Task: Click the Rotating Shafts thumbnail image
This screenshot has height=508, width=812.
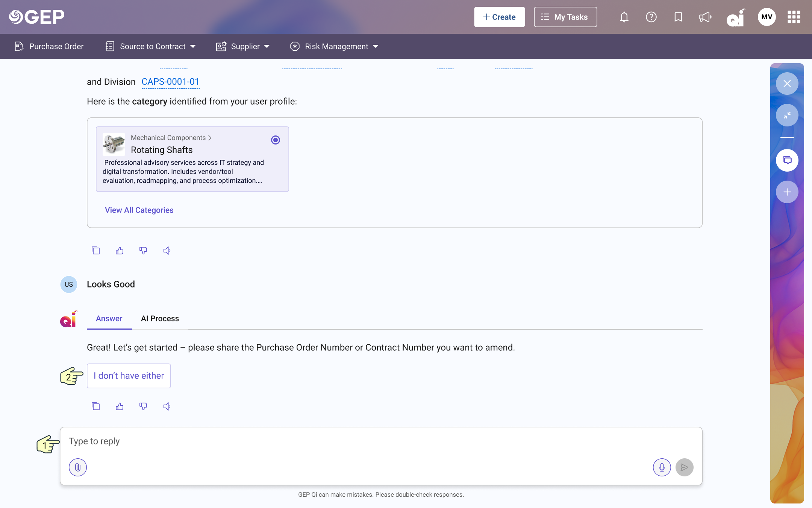Action: pyautogui.click(x=114, y=144)
